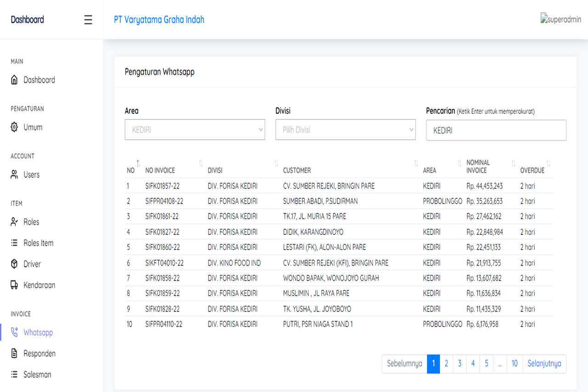Open Roles Item in sidebar

[39, 243]
